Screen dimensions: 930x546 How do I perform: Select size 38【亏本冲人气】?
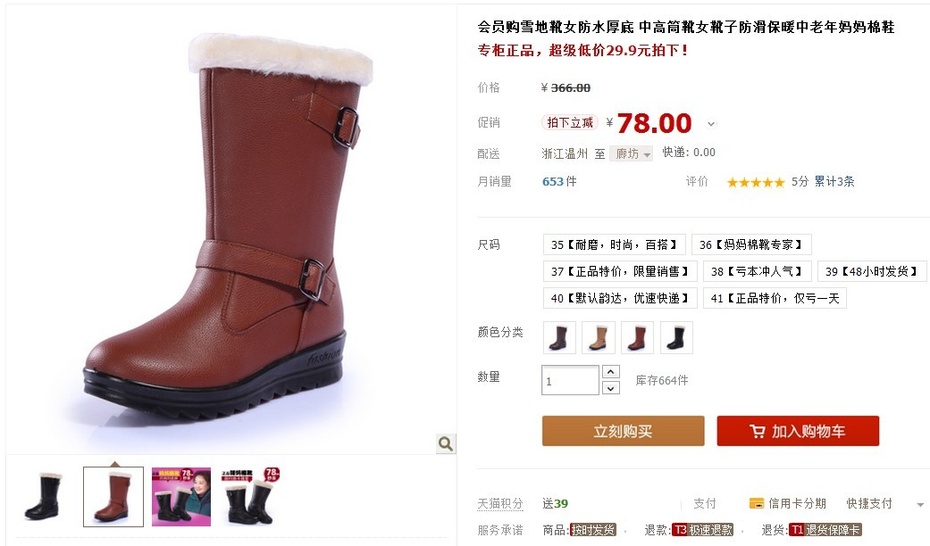click(x=756, y=272)
